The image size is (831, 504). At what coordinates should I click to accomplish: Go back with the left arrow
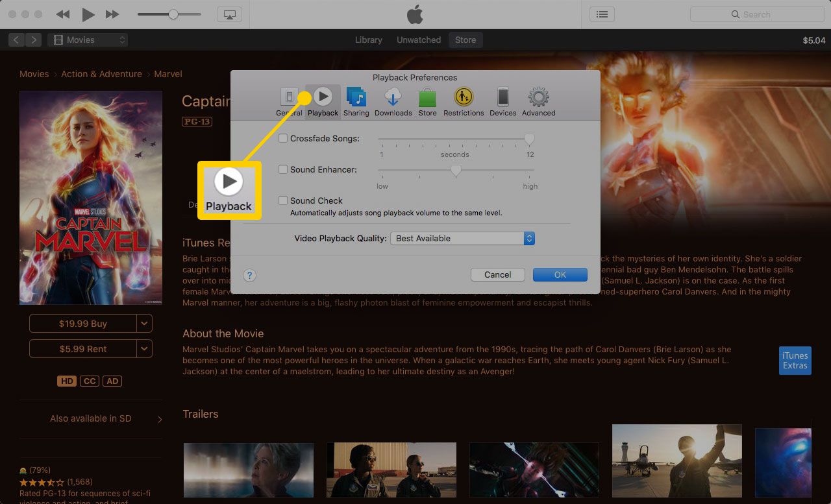tap(17, 40)
